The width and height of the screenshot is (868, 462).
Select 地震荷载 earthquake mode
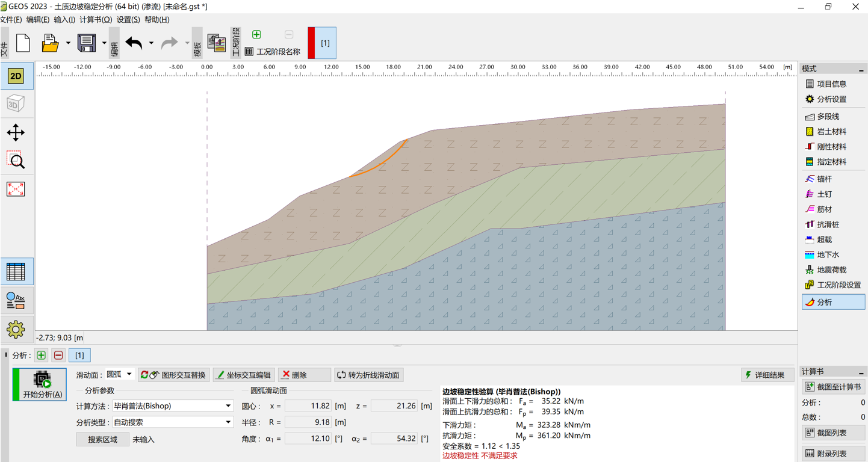(833, 270)
